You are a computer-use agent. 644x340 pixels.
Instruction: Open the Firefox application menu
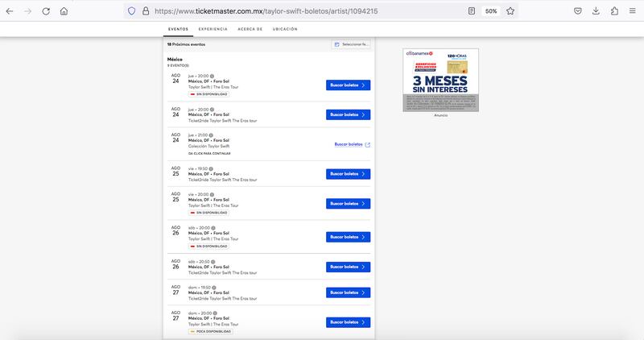click(633, 11)
